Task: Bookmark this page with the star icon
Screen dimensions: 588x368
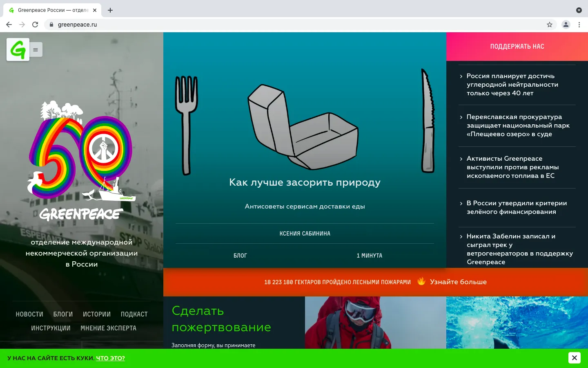Action: [550, 25]
